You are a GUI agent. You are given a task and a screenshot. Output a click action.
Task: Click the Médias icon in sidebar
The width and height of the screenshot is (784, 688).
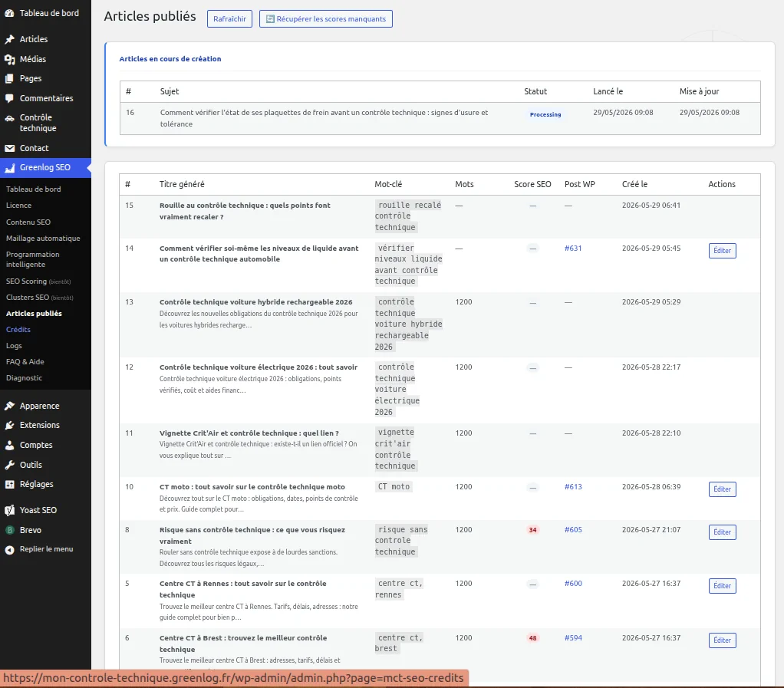tap(9, 60)
